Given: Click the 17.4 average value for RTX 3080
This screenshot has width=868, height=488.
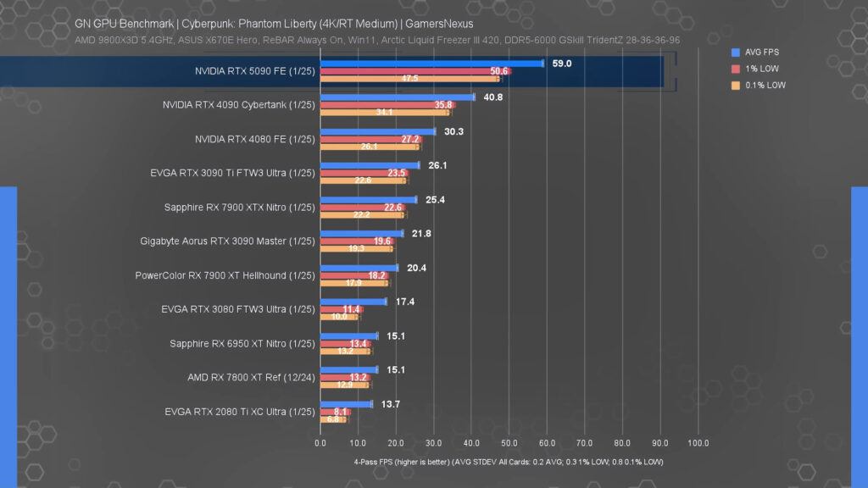Looking at the screenshot, I should 405,302.
